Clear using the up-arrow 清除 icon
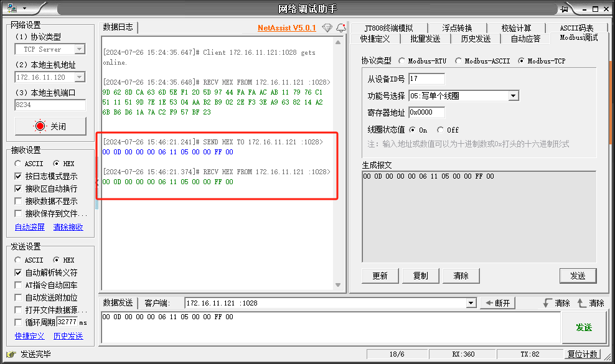615x364 pixels. (x=590, y=303)
